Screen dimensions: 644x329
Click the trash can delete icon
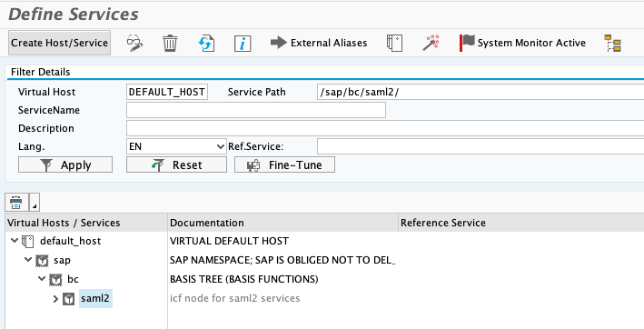[x=170, y=43]
